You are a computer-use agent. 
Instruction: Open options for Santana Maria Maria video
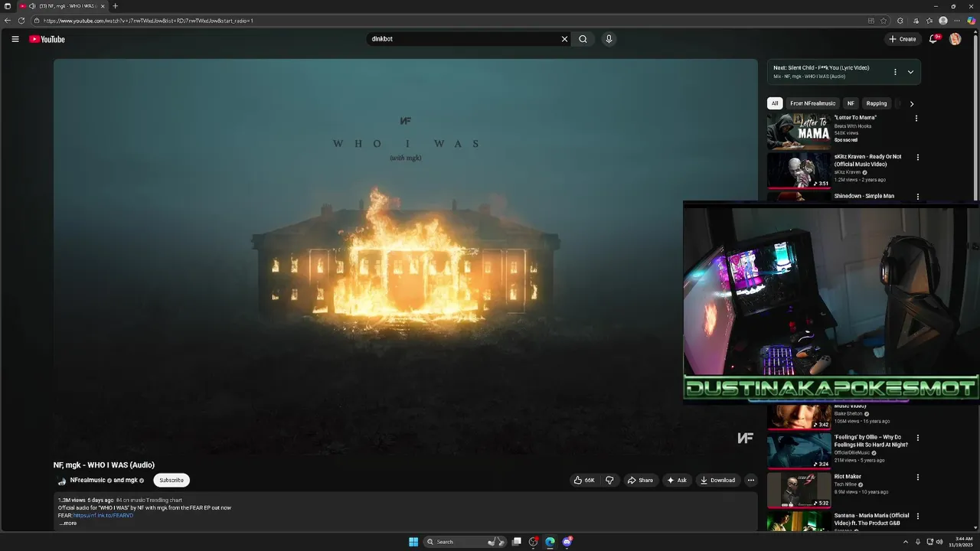918,516
